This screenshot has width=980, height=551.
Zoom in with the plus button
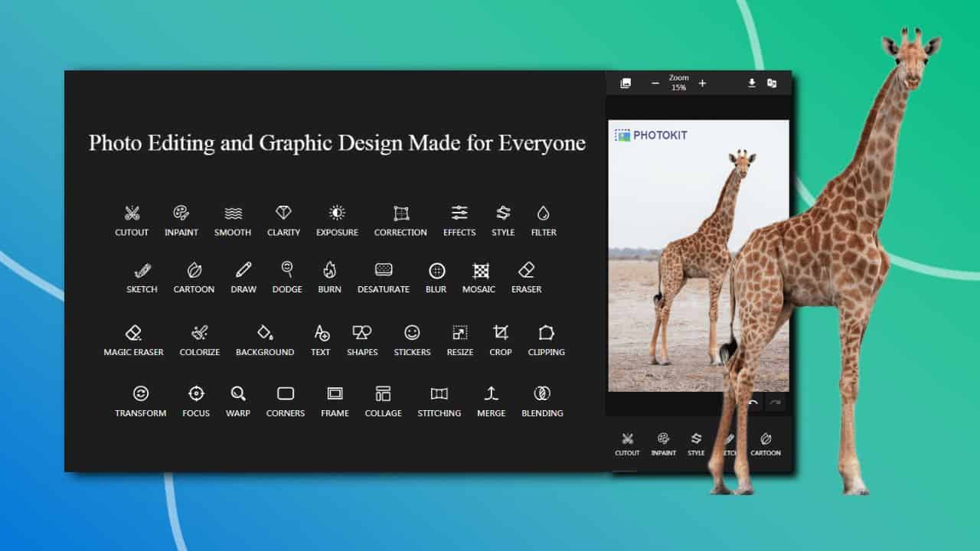(x=702, y=83)
